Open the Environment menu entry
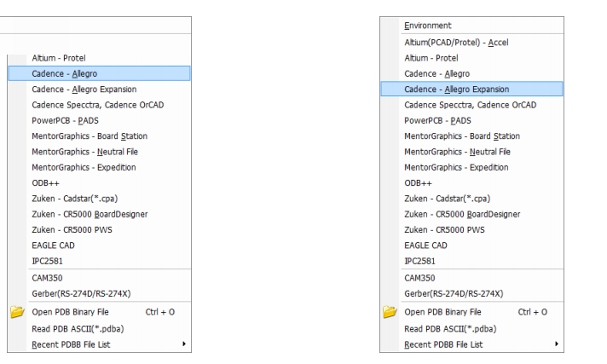This screenshot has height=364, width=607. click(x=428, y=26)
